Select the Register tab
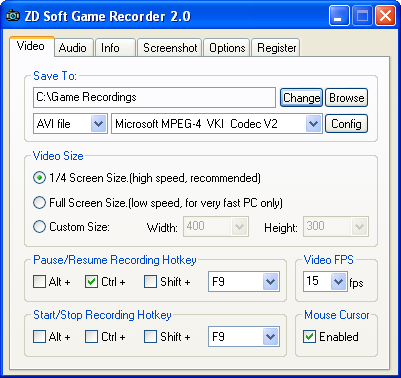This screenshot has width=401, height=378. coord(276,48)
